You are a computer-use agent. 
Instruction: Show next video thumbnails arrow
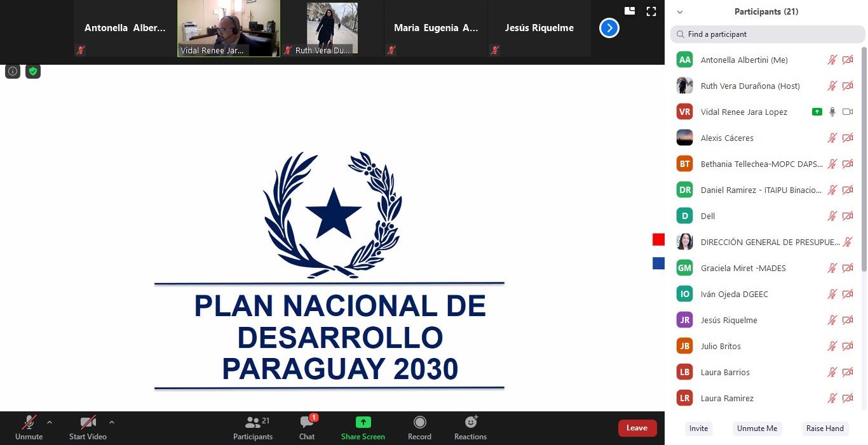point(609,28)
